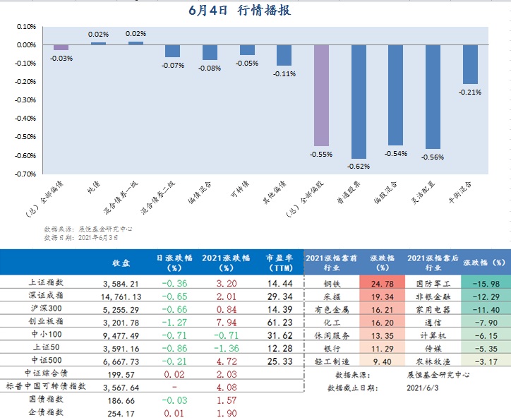Screen dimensions: 511x420
Task: Click the 轻工制造 industry cell
Action: click(x=332, y=361)
